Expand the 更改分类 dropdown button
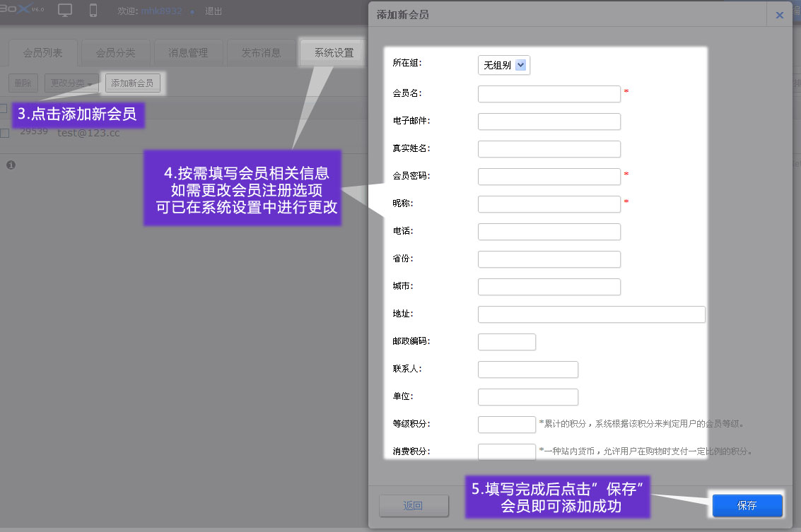The image size is (801, 532). pyautogui.click(x=71, y=83)
